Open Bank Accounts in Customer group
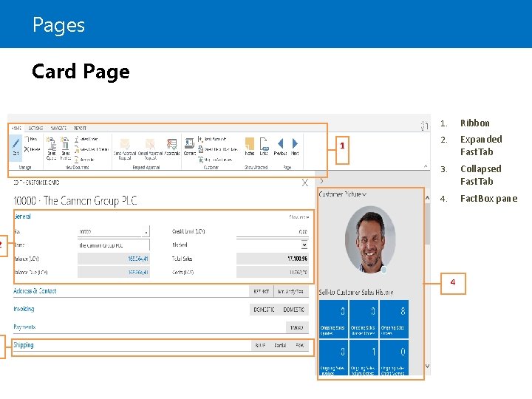 click(212, 139)
